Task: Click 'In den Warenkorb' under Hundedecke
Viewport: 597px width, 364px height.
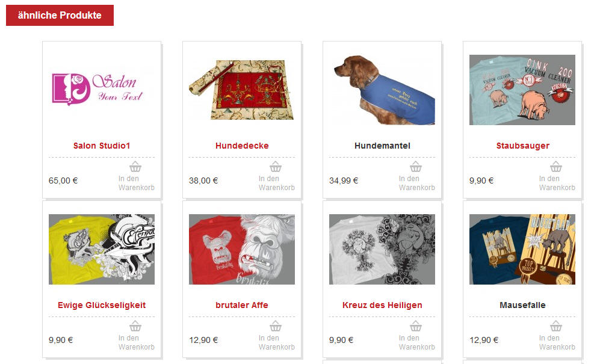Action: click(x=276, y=183)
